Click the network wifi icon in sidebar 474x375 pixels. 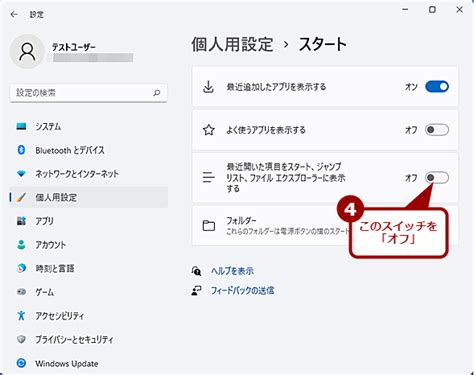click(x=21, y=174)
